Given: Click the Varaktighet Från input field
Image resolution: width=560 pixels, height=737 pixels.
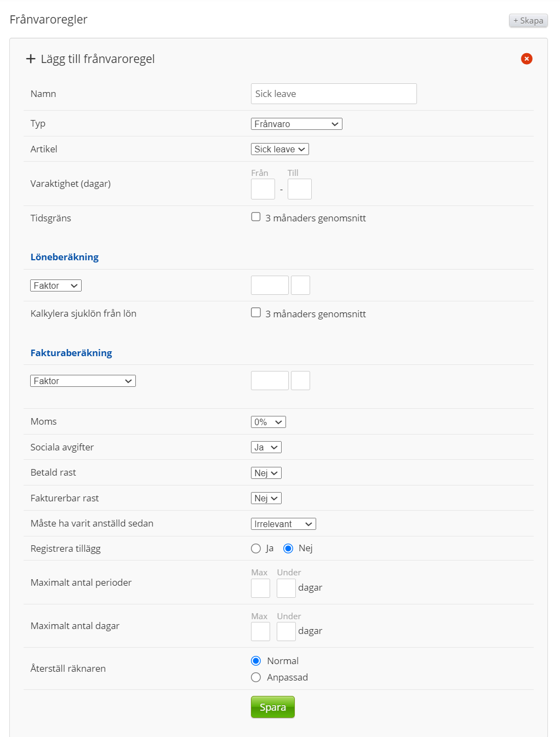Looking at the screenshot, I should [262, 189].
